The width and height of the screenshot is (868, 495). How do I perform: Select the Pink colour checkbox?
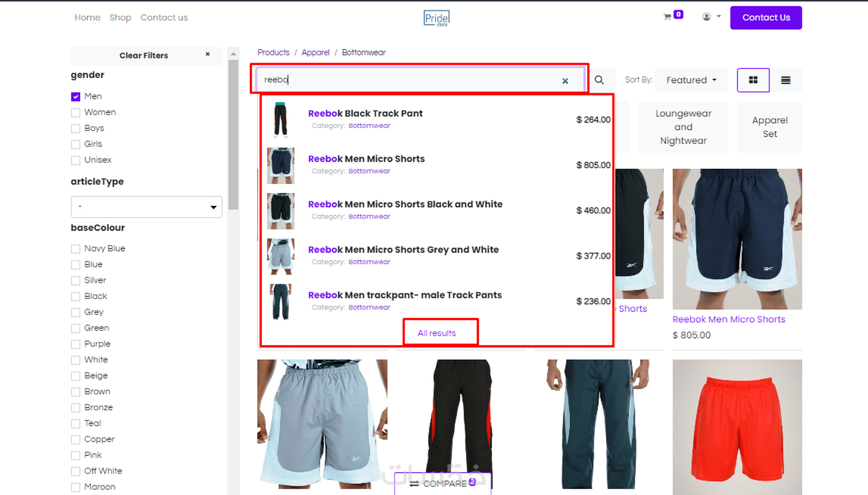[76, 455]
